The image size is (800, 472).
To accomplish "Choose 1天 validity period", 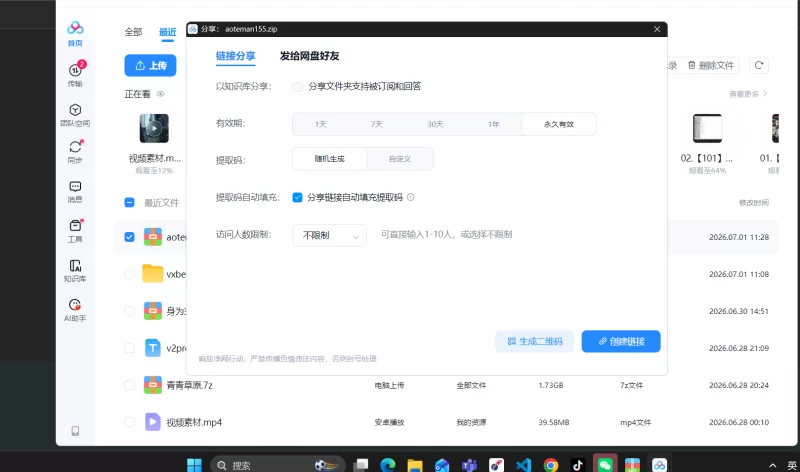I will 320,124.
